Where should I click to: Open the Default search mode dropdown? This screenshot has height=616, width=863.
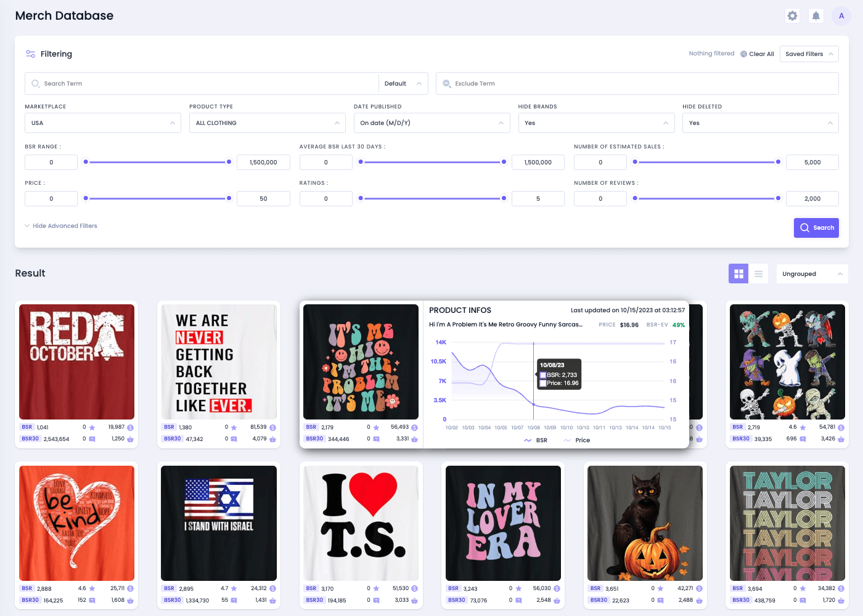tap(403, 84)
